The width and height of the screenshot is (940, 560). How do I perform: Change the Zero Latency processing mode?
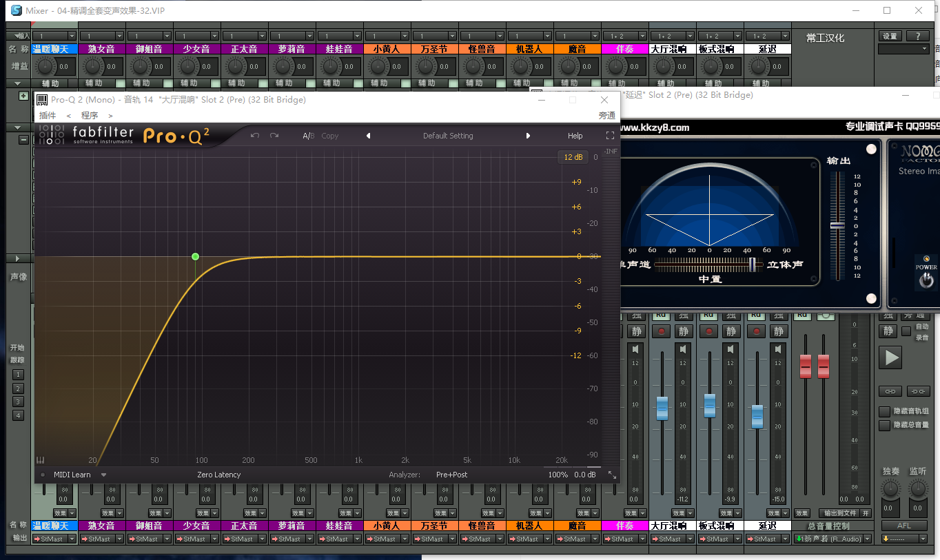coord(218,475)
